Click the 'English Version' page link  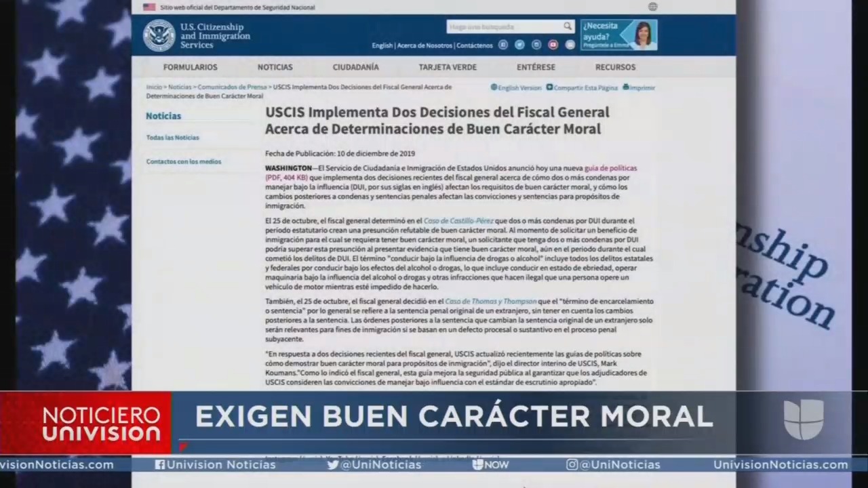519,88
